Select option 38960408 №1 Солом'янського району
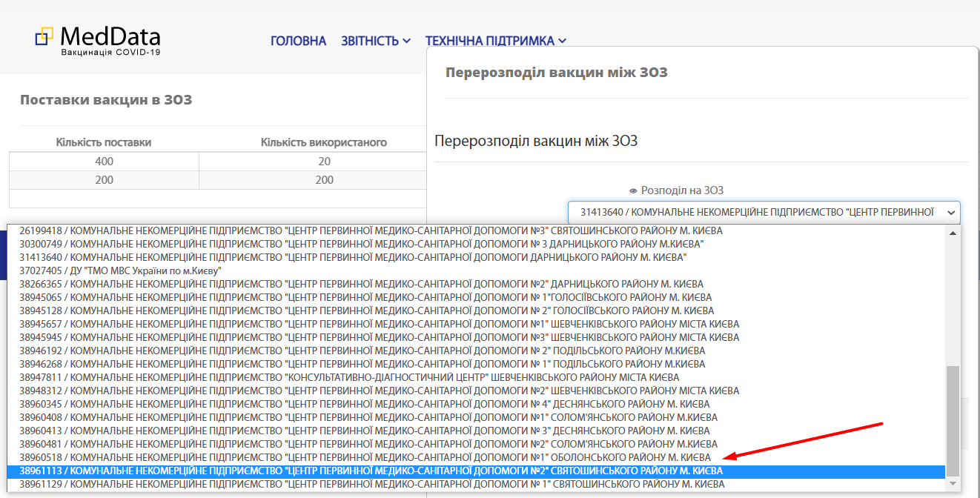This screenshot has width=980, height=498. coord(368,417)
